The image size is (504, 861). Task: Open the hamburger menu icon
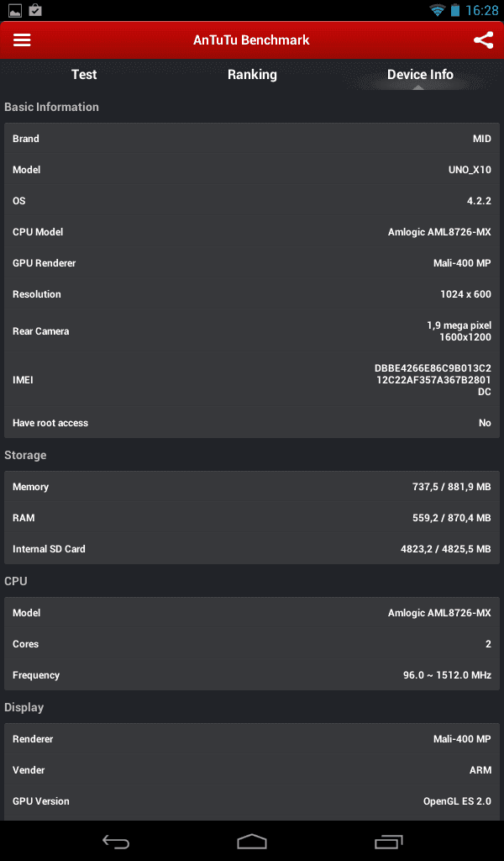[22, 40]
